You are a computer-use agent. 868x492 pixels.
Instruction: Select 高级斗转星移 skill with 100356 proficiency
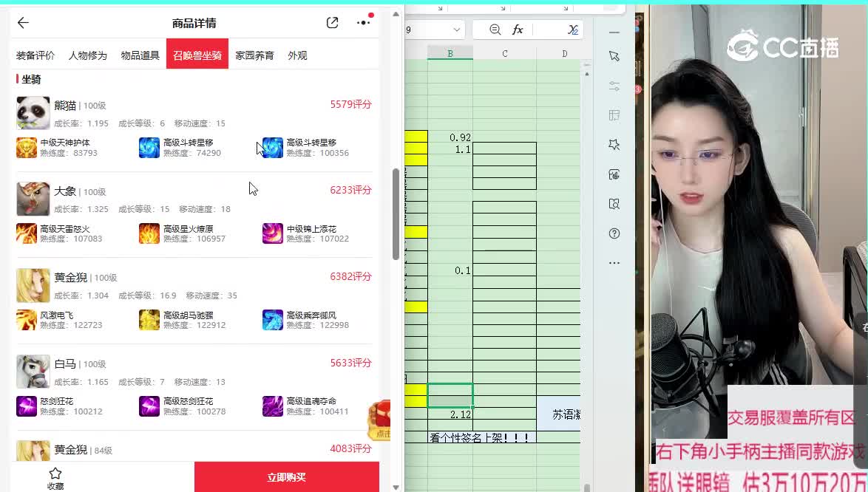point(272,148)
